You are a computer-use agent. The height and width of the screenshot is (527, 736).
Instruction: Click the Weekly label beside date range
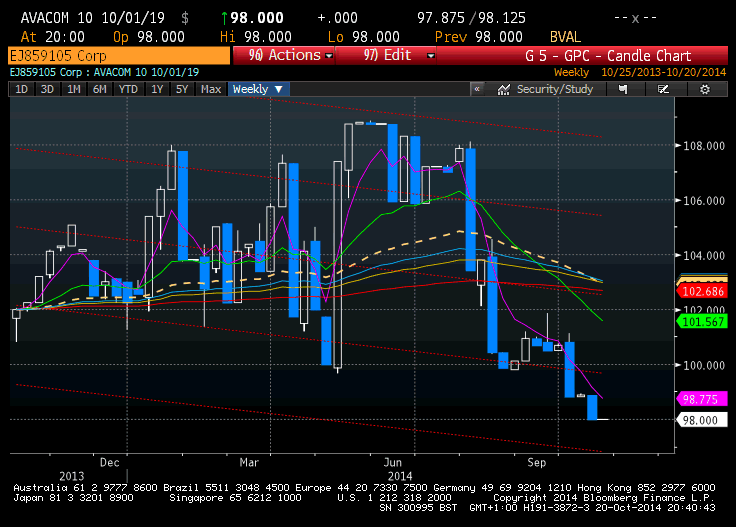click(x=571, y=72)
